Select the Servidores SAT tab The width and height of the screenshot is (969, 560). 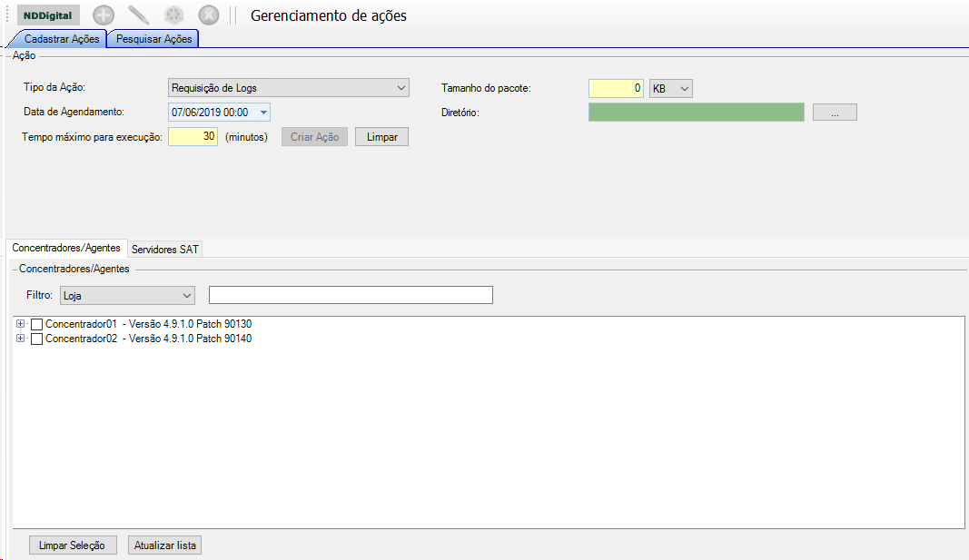pyautogui.click(x=165, y=250)
